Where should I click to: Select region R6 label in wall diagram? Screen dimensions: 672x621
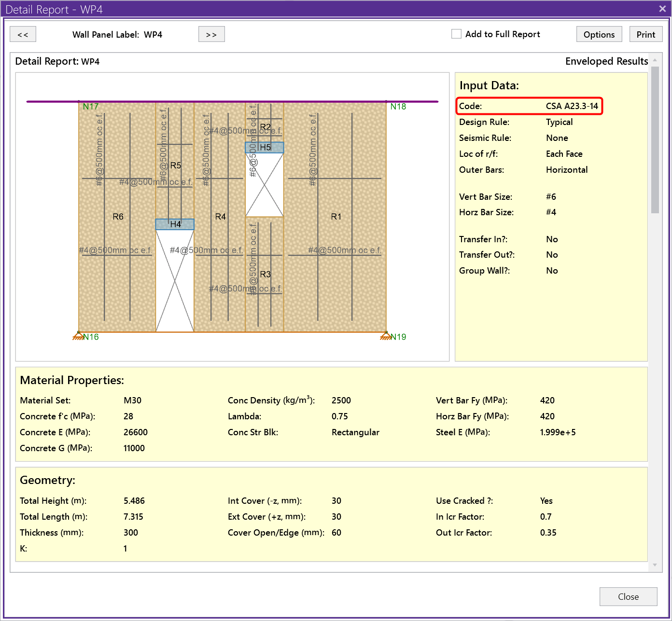[118, 217]
